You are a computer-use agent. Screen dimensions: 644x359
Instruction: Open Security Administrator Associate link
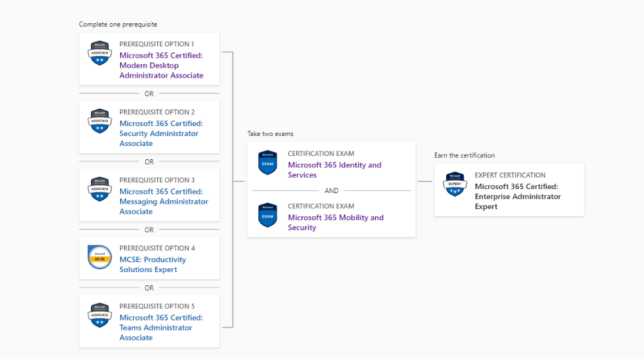(x=161, y=133)
